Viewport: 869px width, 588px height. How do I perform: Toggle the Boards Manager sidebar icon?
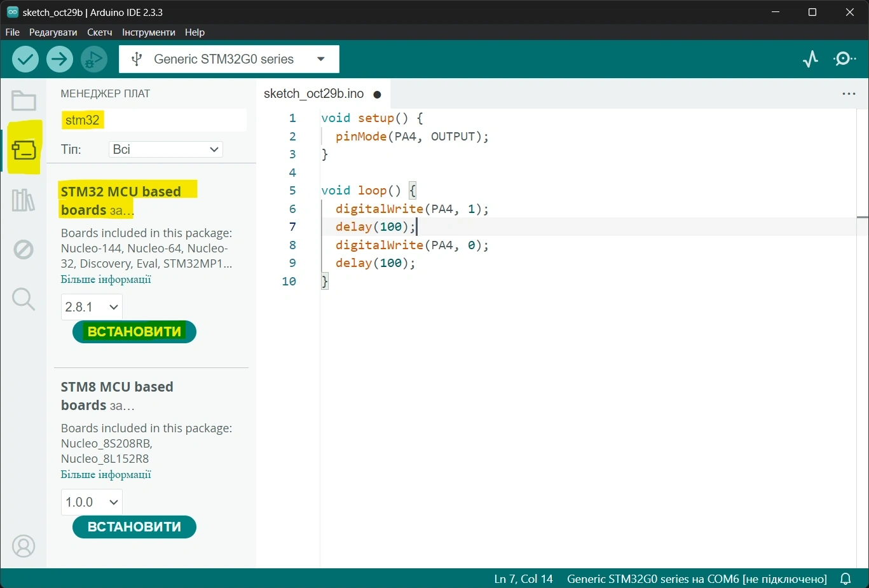coord(24,150)
